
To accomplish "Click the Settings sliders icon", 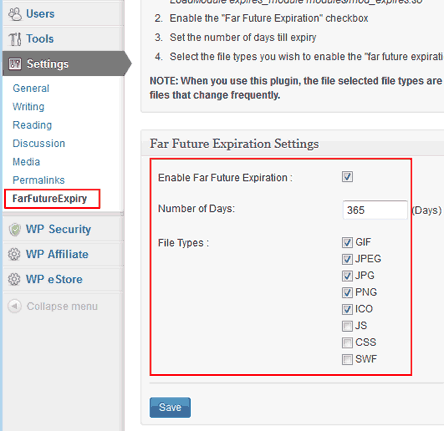I will pos(15,64).
